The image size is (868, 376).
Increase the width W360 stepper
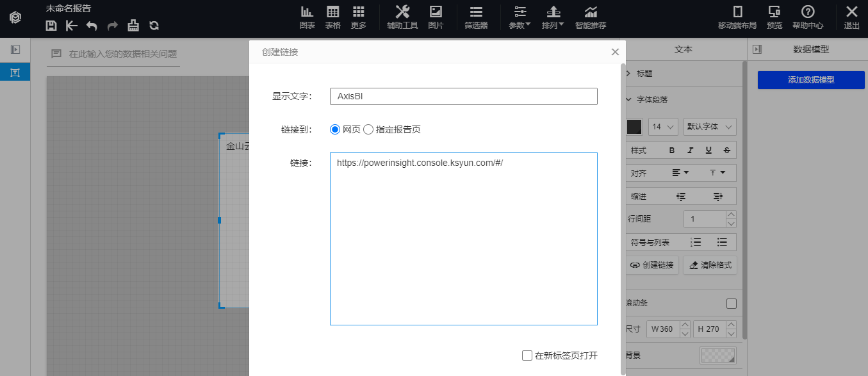coord(685,325)
